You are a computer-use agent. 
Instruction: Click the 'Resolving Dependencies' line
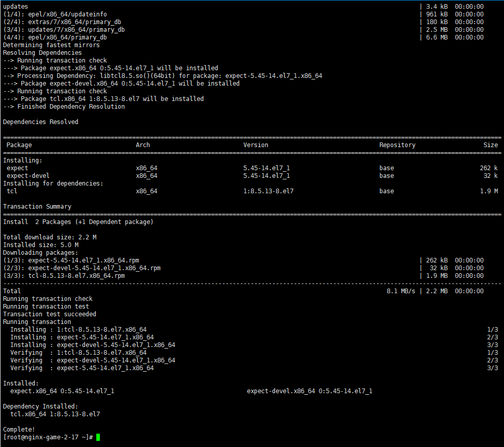click(43, 52)
